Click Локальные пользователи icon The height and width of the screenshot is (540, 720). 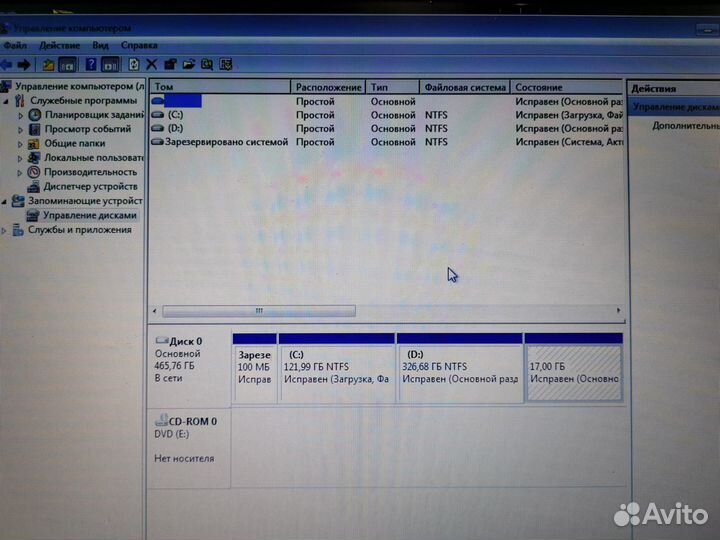[34, 158]
